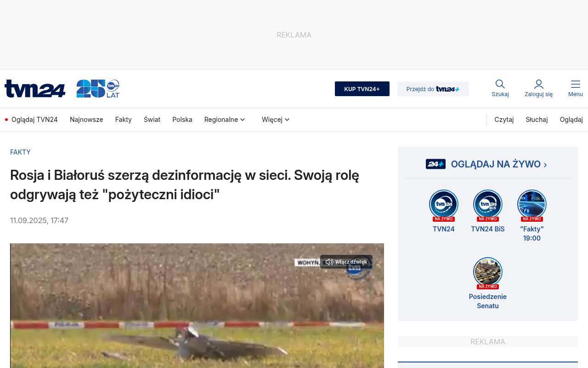Click the KUP TVN24+ button
The height and width of the screenshot is (368, 588).
click(362, 89)
